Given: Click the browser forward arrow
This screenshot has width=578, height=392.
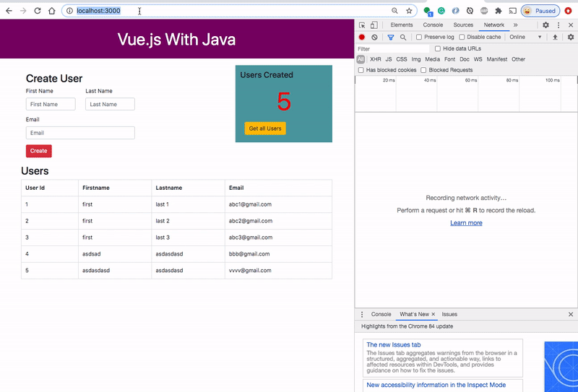Looking at the screenshot, I should 23,11.
